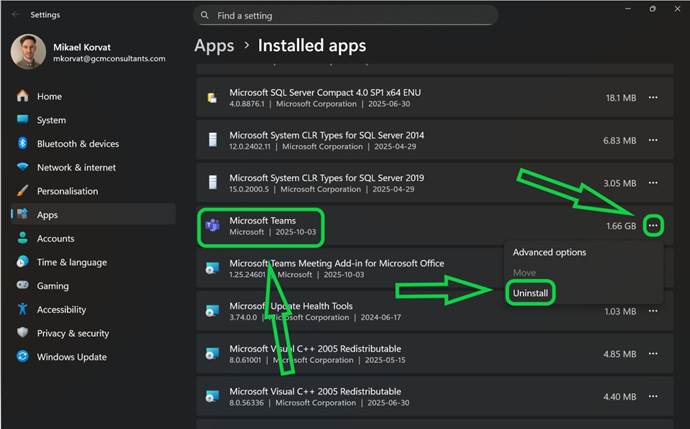Select Apps in the sidebar
Screen dimensions: 690x429
pos(93,215)
